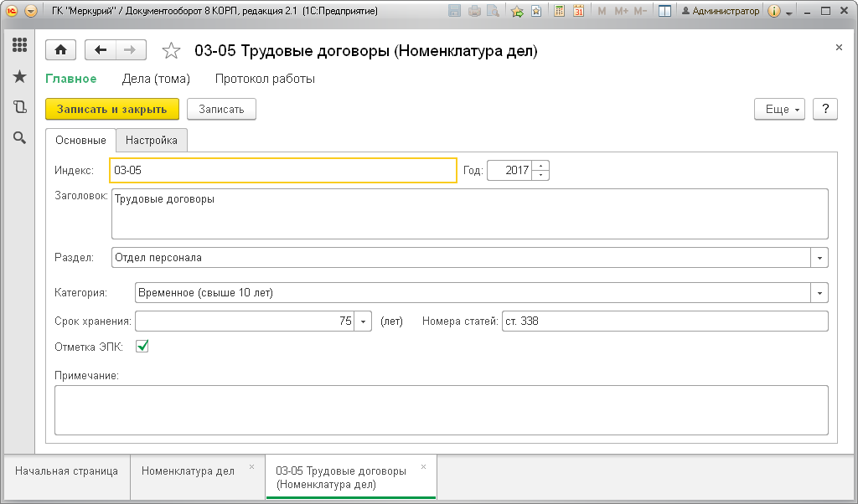Open print preview in title bar
Viewport: 858px width, 504px height.
(494, 11)
